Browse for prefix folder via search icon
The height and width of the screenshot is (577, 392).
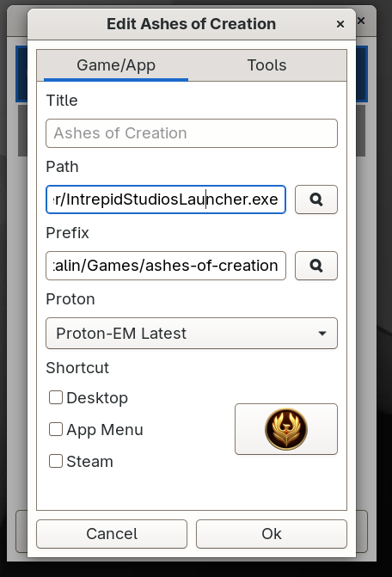tap(316, 266)
